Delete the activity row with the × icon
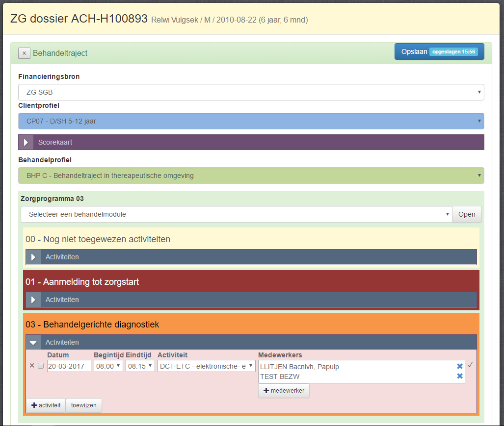Image resolution: width=504 pixels, height=426 pixels. pyautogui.click(x=32, y=366)
